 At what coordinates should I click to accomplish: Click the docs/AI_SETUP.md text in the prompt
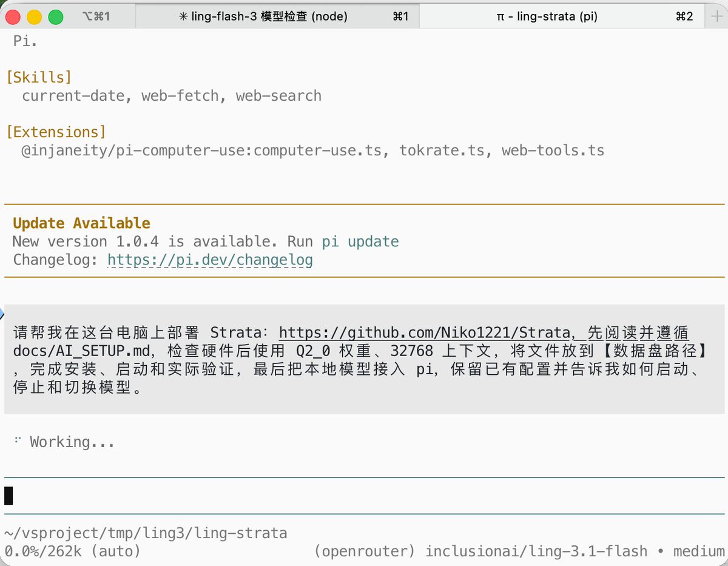tap(81, 351)
